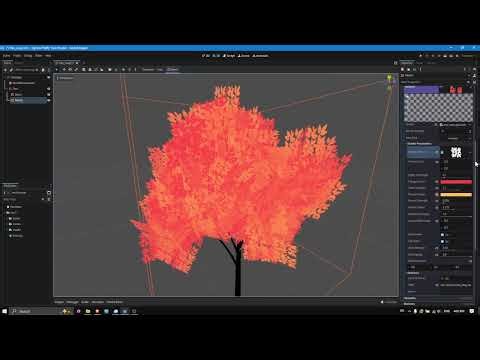Open the Output bottom panel

[x=59, y=302]
